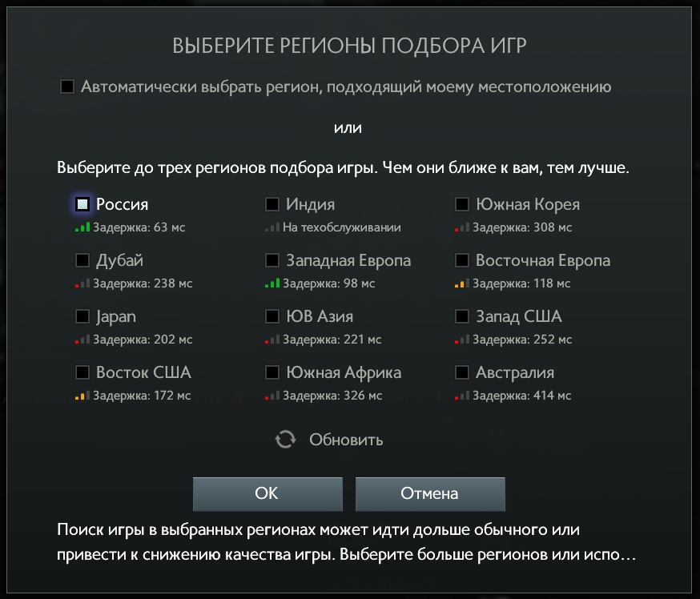Image resolution: width=700 pixels, height=599 pixels.
Task: Enable automatic region selection checkbox
Action: pyautogui.click(x=67, y=86)
